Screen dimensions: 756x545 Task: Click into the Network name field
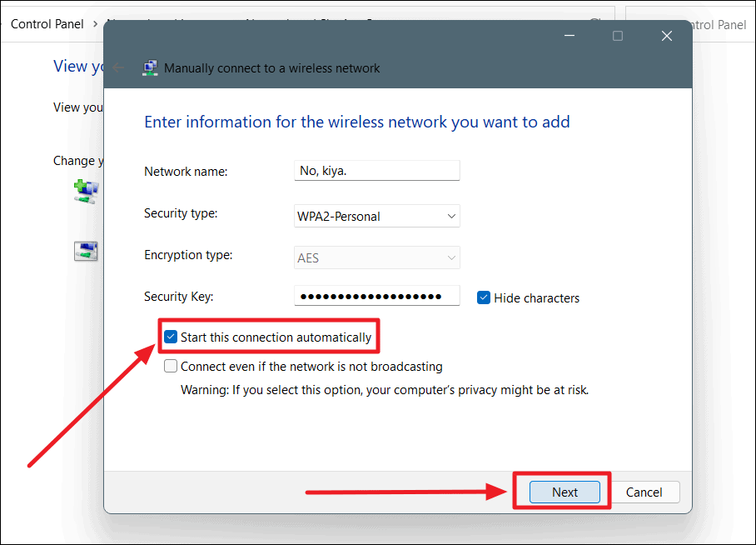click(376, 171)
